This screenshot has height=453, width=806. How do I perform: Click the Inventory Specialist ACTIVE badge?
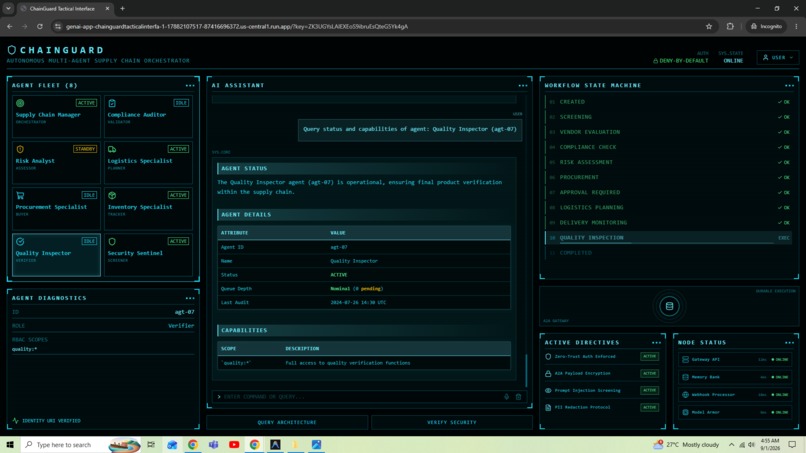[x=178, y=195]
